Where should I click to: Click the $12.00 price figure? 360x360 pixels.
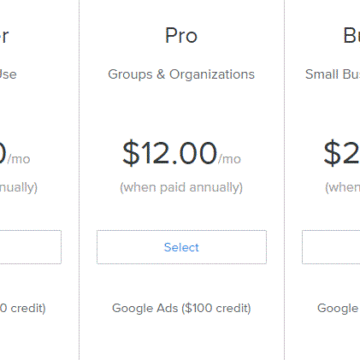coord(170,154)
